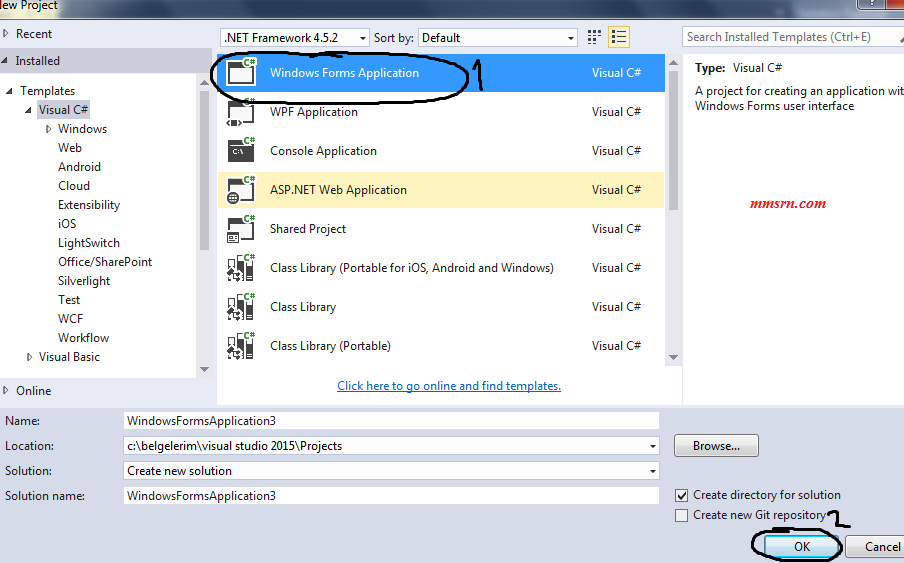Select the Extensibility template category
904x563 pixels.
click(x=89, y=205)
